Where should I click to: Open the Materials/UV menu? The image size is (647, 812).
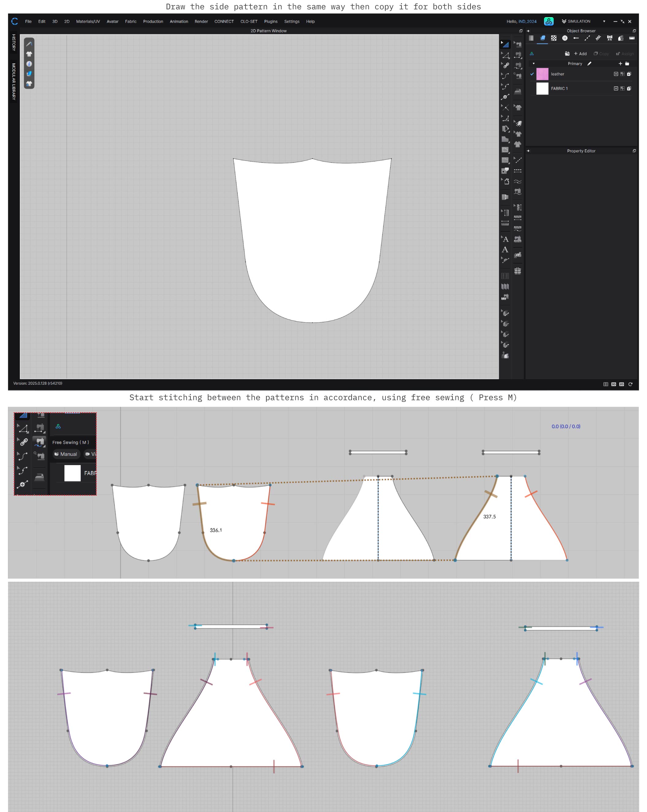coord(88,21)
